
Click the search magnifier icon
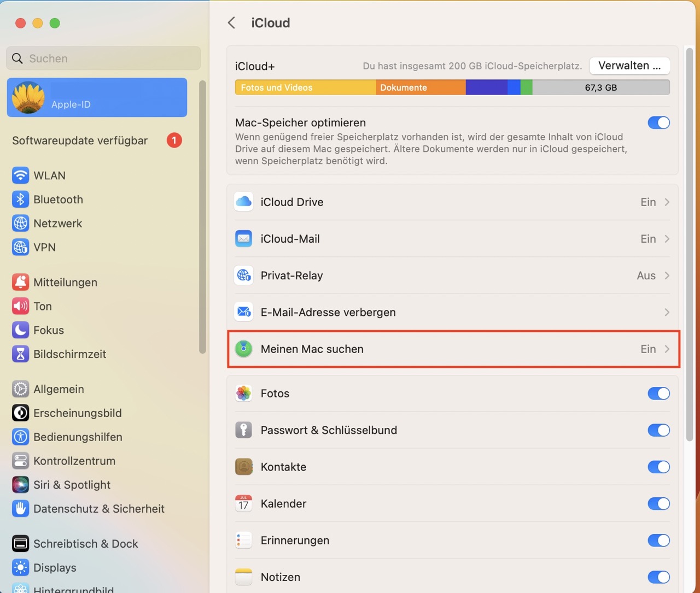pyautogui.click(x=17, y=58)
